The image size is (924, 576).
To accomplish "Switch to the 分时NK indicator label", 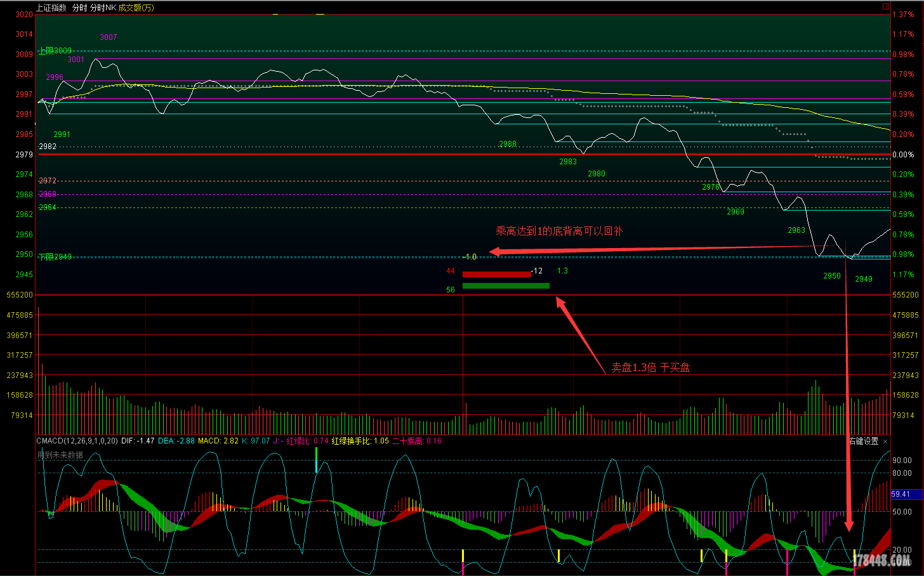I will (103, 8).
